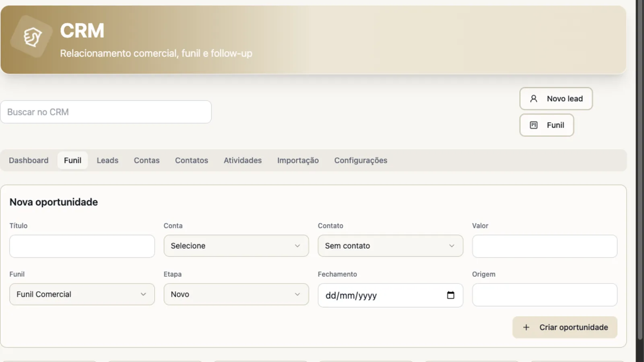
Task: Click the subtitle Relacionamento comercial, funil e follow-up
Action: point(156,53)
